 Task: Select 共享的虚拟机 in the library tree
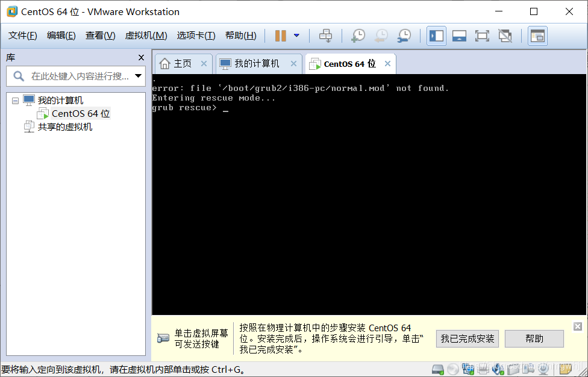point(65,127)
